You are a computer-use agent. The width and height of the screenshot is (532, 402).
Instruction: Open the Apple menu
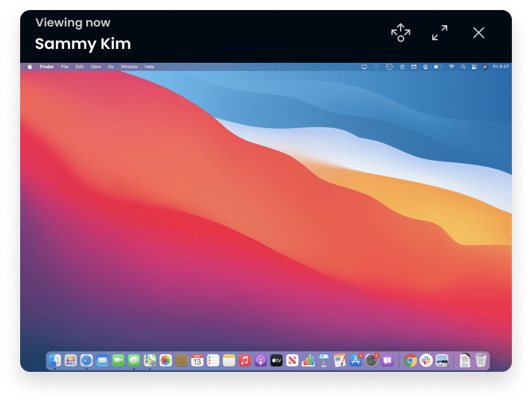coord(30,67)
